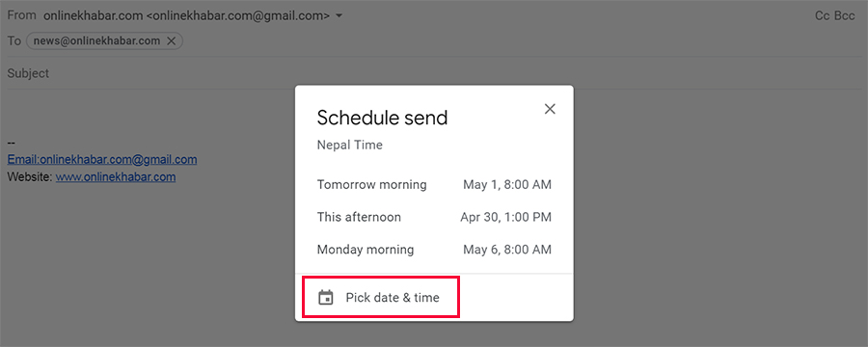Expand the From address dropdown arrow
Viewport: 868px width, 347px height.
pyautogui.click(x=339, y=16)
